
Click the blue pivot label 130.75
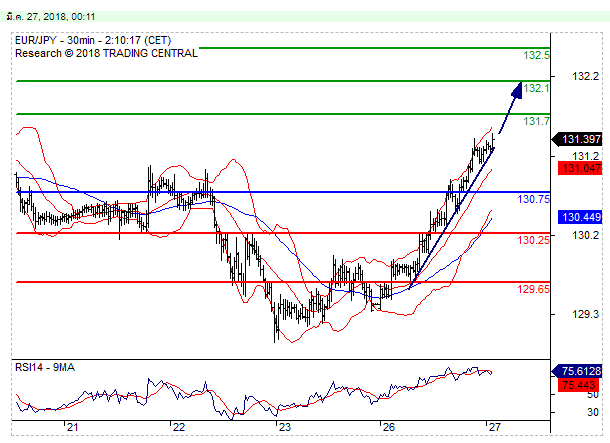point(533,199)
